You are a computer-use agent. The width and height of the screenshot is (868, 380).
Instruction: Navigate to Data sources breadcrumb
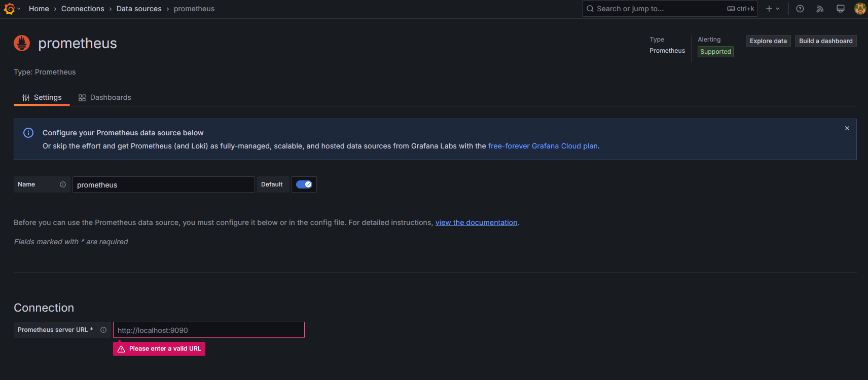coord(139,9)
